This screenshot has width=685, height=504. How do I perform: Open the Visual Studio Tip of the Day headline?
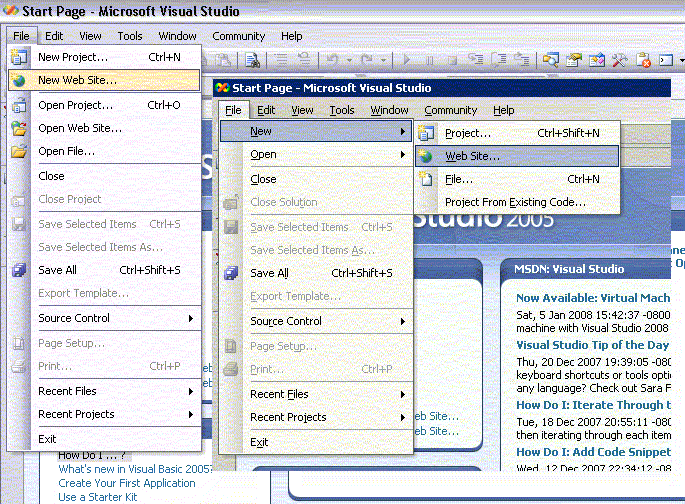(x=592, y=345)
